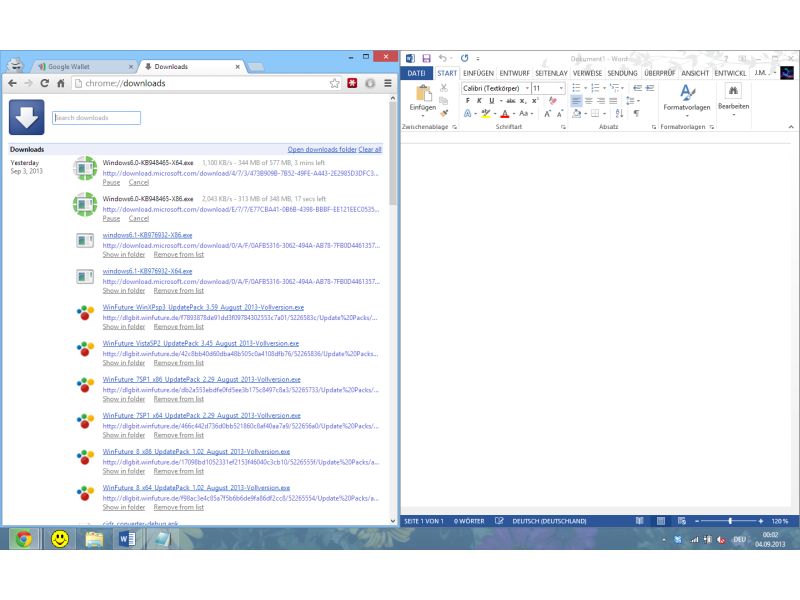
Task: Expand Schriftart font dialog launcher
Action: point(563,127)
